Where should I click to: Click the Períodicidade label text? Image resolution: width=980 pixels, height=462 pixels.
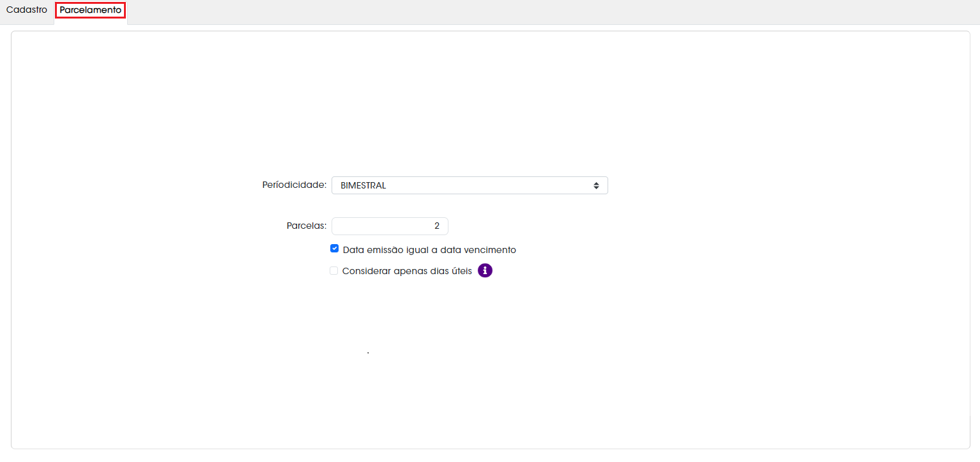(x=295, y=185)
